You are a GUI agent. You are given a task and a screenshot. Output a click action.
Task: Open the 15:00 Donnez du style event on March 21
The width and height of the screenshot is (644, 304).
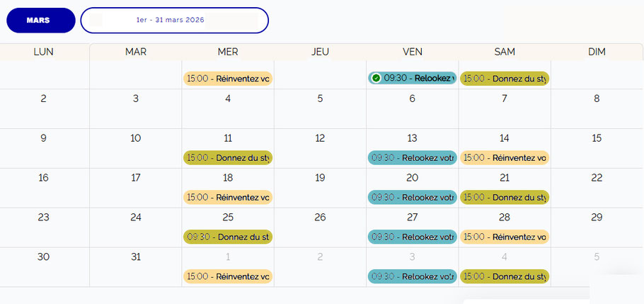[505, 197]
